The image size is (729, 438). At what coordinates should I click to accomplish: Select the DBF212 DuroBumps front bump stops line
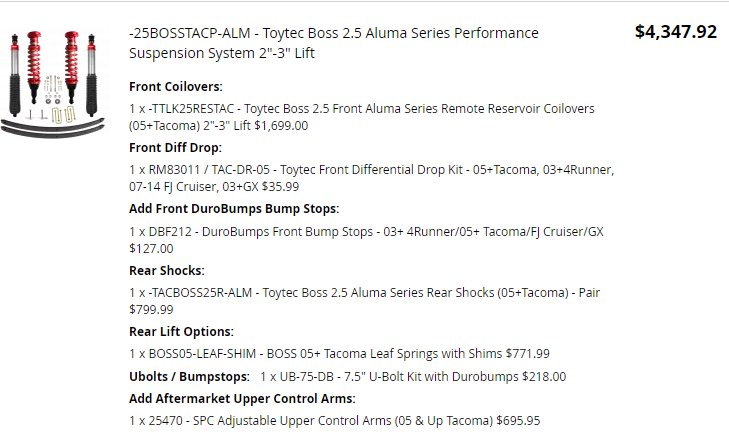(366, 239)
